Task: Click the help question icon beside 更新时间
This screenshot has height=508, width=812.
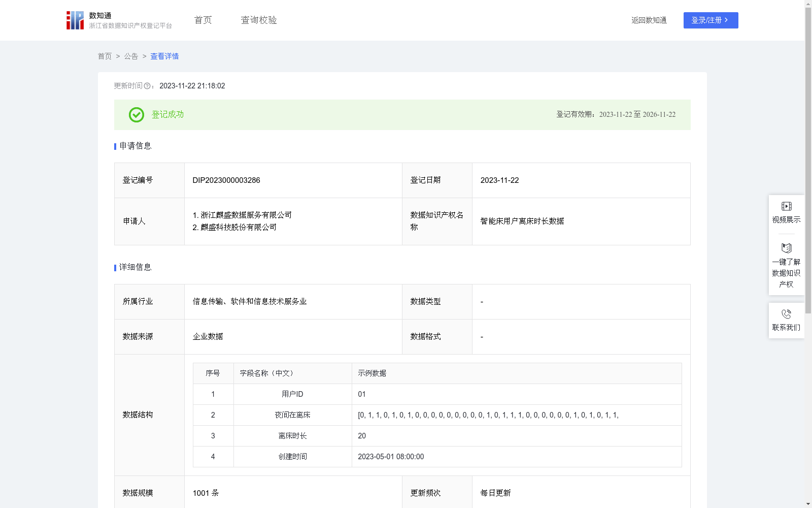Action: (147, 86)
